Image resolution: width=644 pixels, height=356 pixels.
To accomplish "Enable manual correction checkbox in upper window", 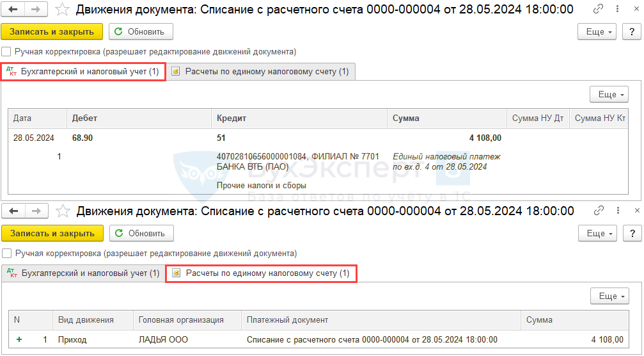I will pyautogui.click(x=6, y=52).
